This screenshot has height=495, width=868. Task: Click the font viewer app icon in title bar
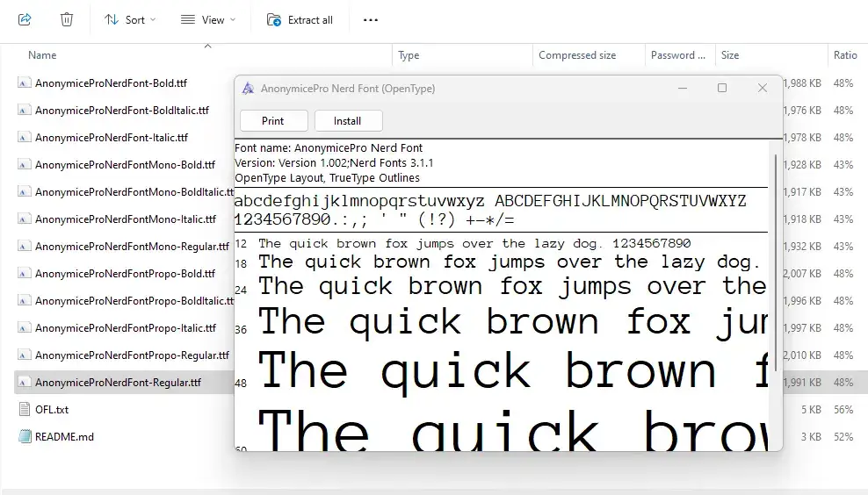click(248, 89)
